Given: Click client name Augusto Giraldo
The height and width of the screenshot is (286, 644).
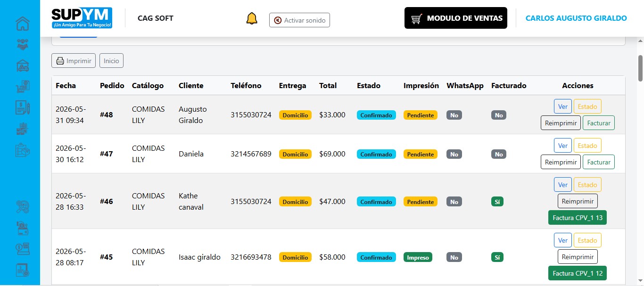Looking at the screenshot, I should click(x=193, y=115).
